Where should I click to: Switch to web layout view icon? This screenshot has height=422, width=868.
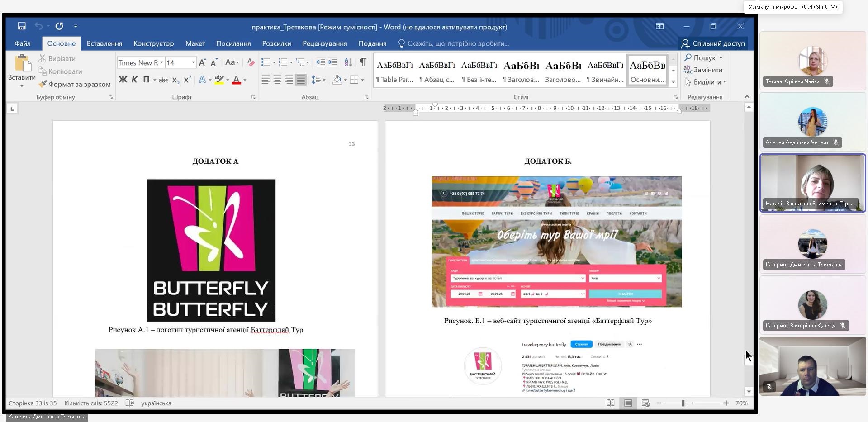click(645, 403)
